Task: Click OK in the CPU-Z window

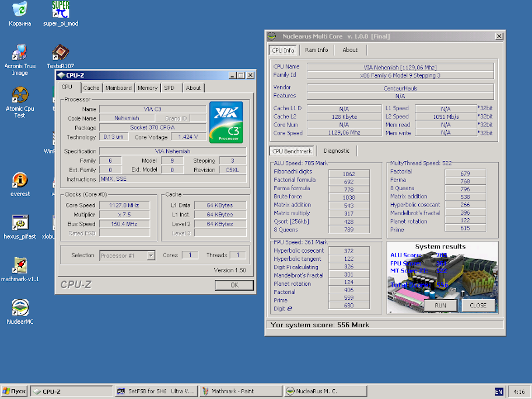Action: [x=235, y=285]
